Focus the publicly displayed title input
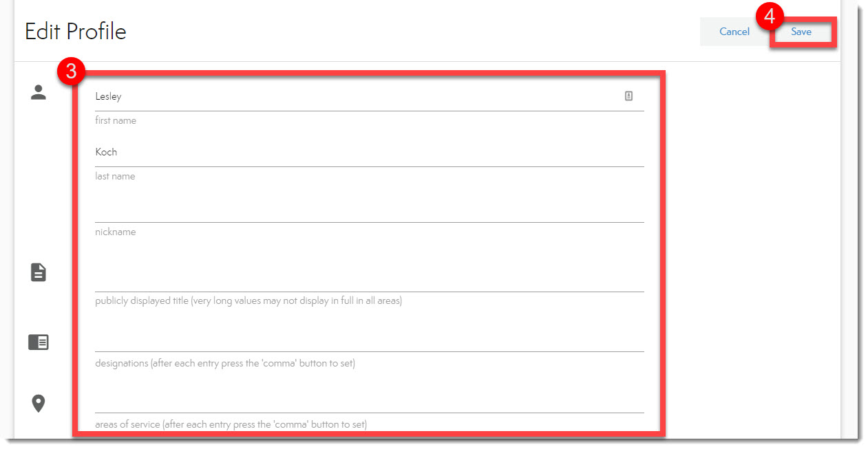Screen dimensions: 868x449 [x=344, y=278]
